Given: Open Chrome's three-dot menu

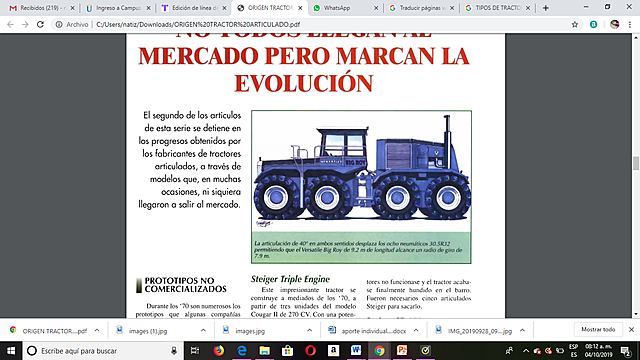Looking at the screenshot, I should (630, 24).
